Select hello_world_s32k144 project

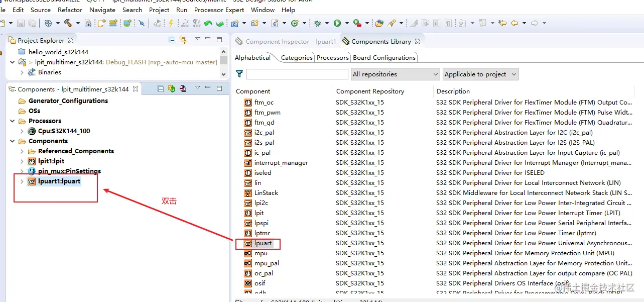pyautogui.click(x=59, y=52)
